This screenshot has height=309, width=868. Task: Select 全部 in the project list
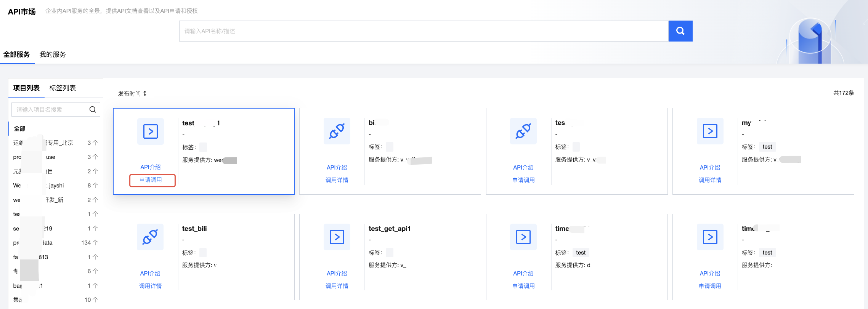20,129
